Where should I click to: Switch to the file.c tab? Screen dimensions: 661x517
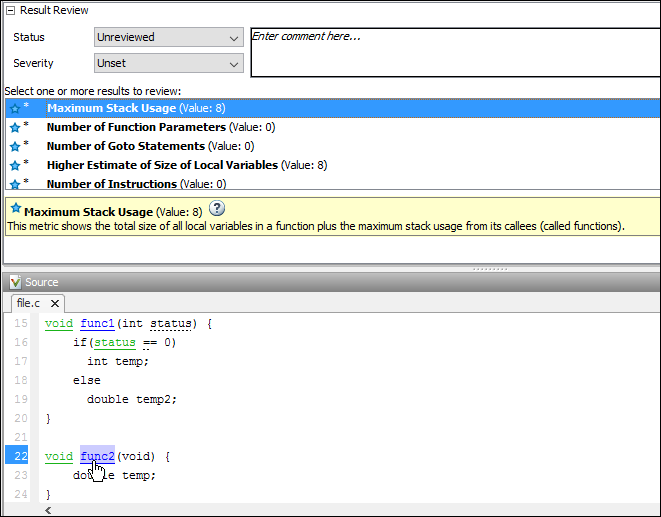point(28,303)
